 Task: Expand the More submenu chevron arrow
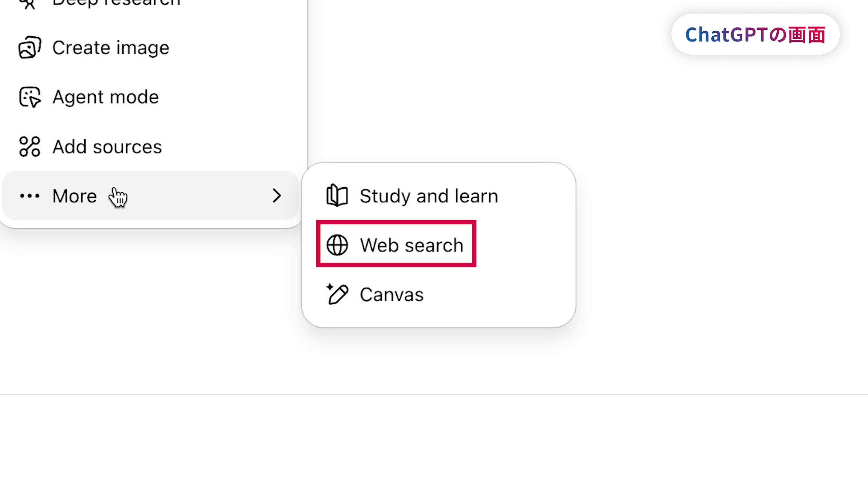(x=277, y=196)
